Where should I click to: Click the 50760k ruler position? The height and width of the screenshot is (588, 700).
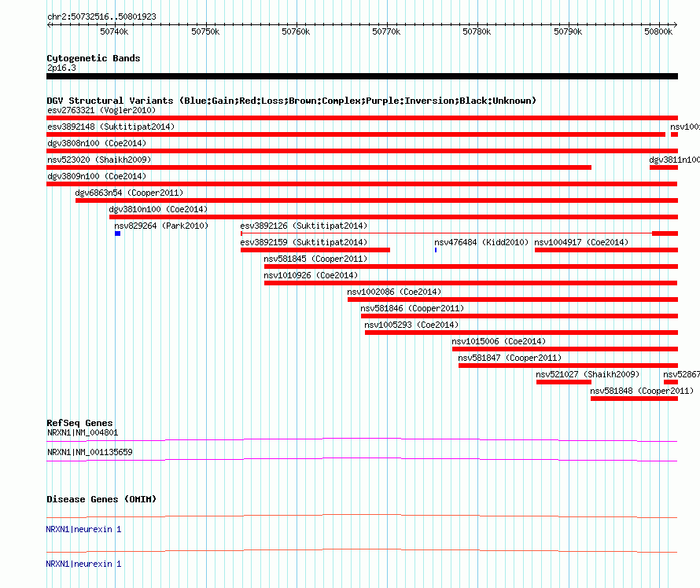[x=296, y=31]
